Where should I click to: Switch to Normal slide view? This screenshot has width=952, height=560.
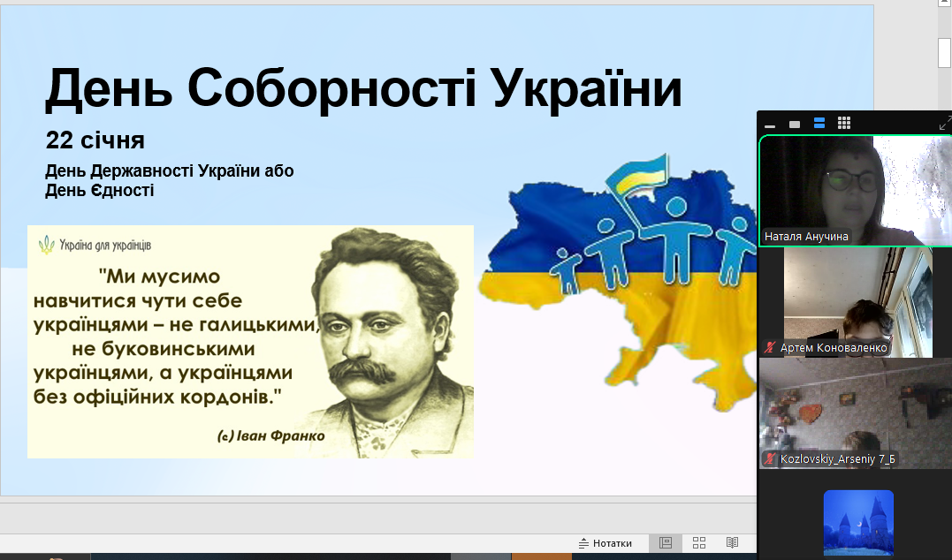point(666,543)
